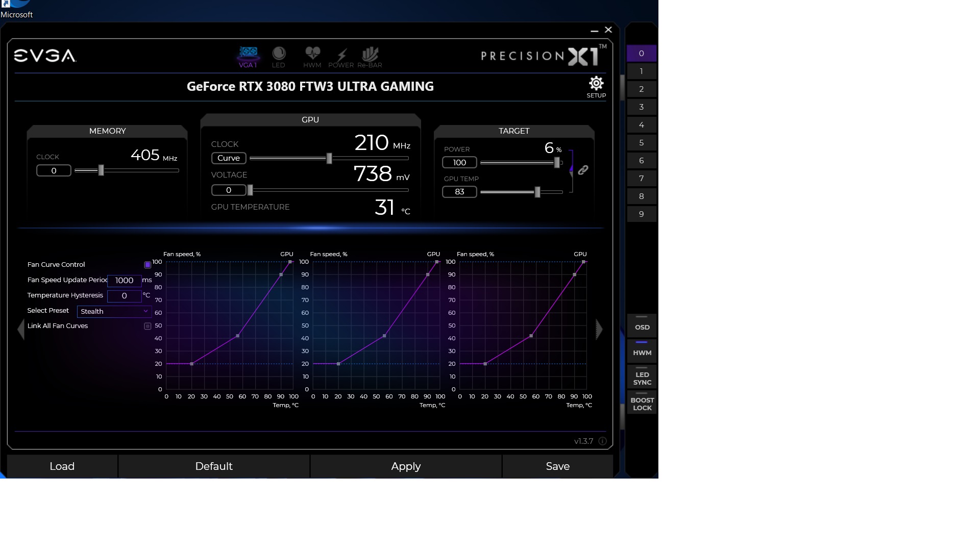
Task: Click the Memory clock slider handle
Action: (x=101, y=170)
